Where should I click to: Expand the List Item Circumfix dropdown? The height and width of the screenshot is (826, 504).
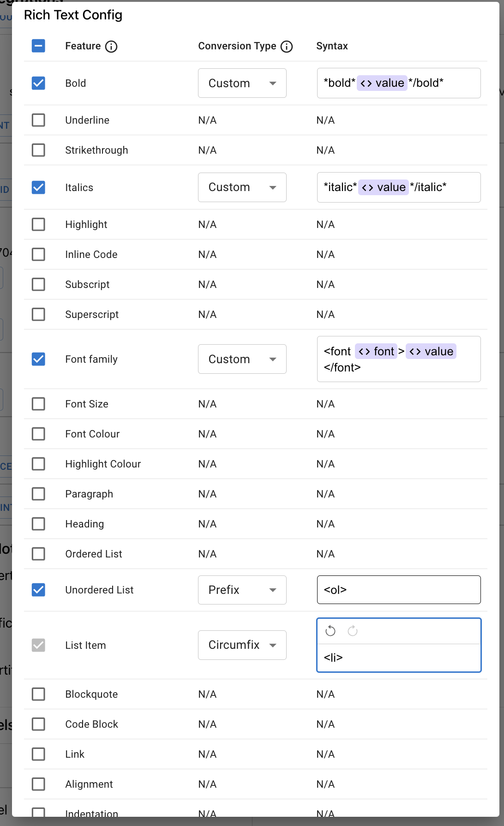(242, 645)
